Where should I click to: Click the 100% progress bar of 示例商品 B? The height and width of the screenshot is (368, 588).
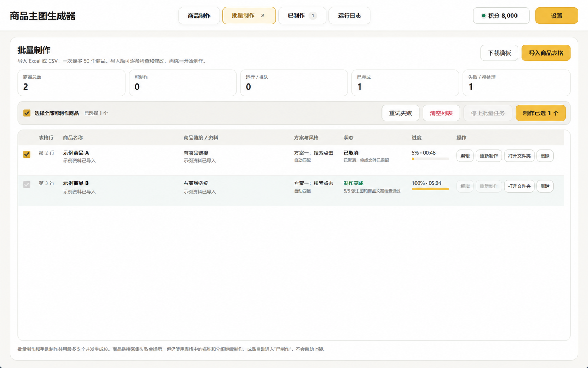[x=430, y=189]
